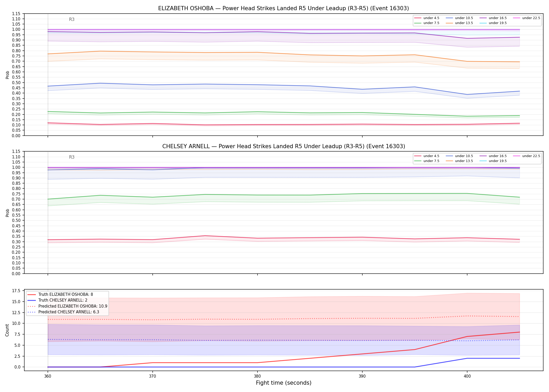Viewport: 549px width, 392px height.
Task: Click the CHELSEY ARNELL chart title
Action: pyautogui.click(x=283, y=146)
